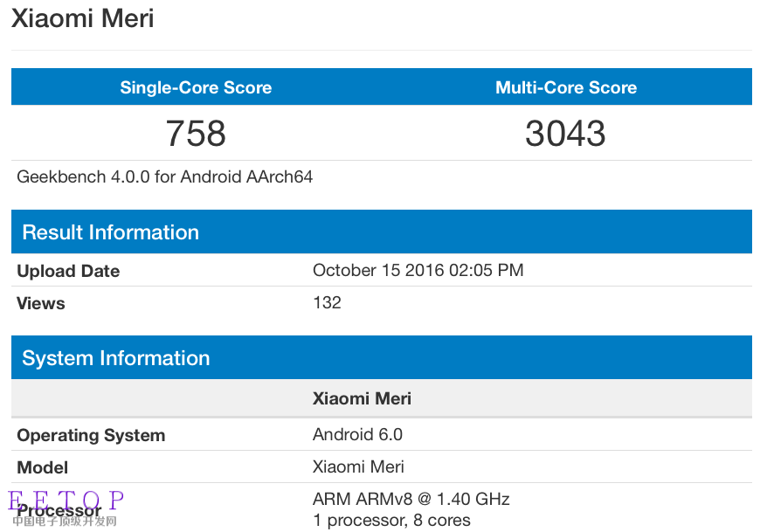The width and height of the screenshot is (767, 532).
Task: Click the 'Model' row label
Action: pyautogui.click(x=43, y=467)
